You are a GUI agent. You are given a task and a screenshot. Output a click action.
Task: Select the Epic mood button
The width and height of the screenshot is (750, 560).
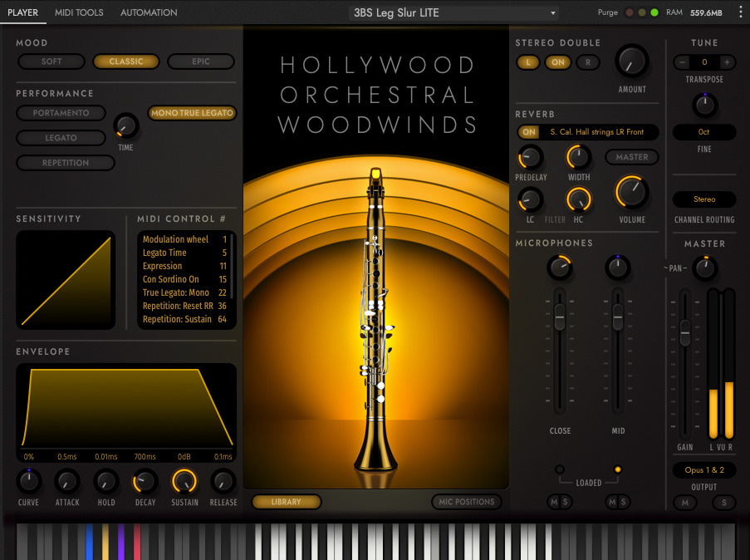click(201, 61)
